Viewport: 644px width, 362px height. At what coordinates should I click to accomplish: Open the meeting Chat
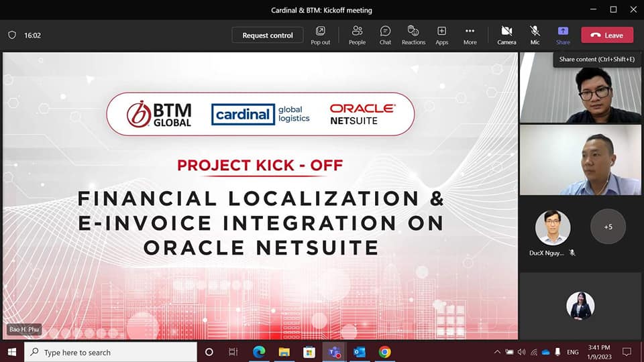coord(385,36)
